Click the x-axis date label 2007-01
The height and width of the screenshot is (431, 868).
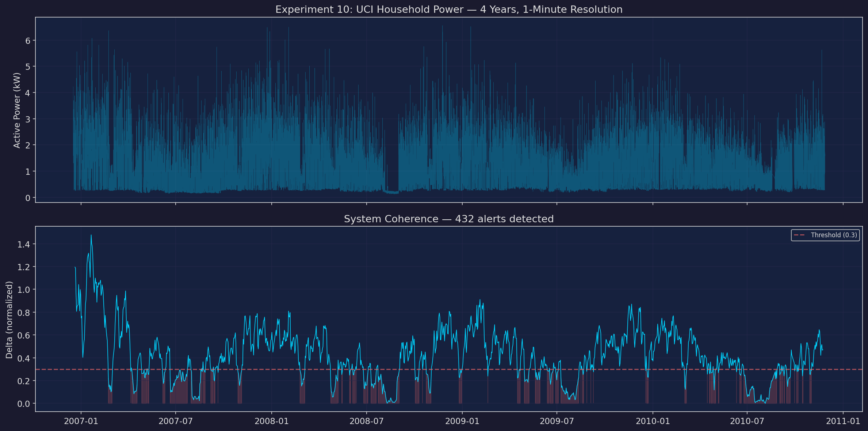[x=81, y=421]
